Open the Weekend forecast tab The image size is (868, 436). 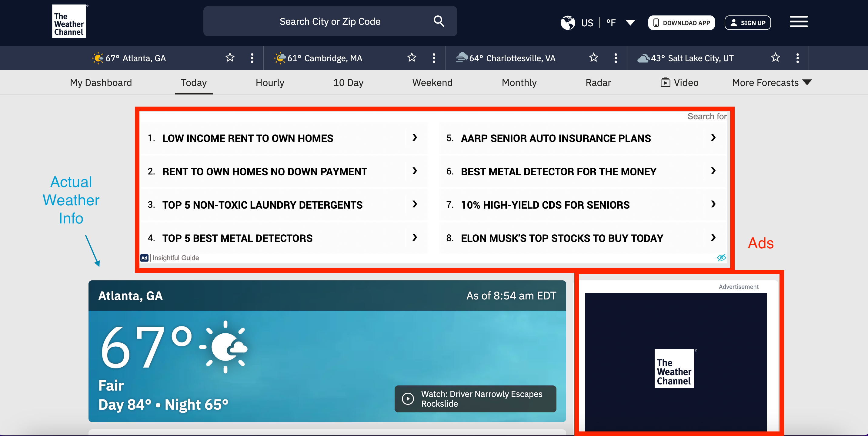(x=432, y=82)
